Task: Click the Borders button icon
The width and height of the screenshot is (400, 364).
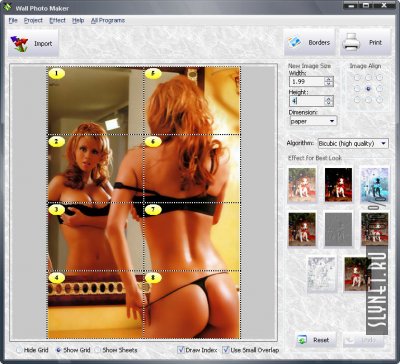Action: pos(294,42)
